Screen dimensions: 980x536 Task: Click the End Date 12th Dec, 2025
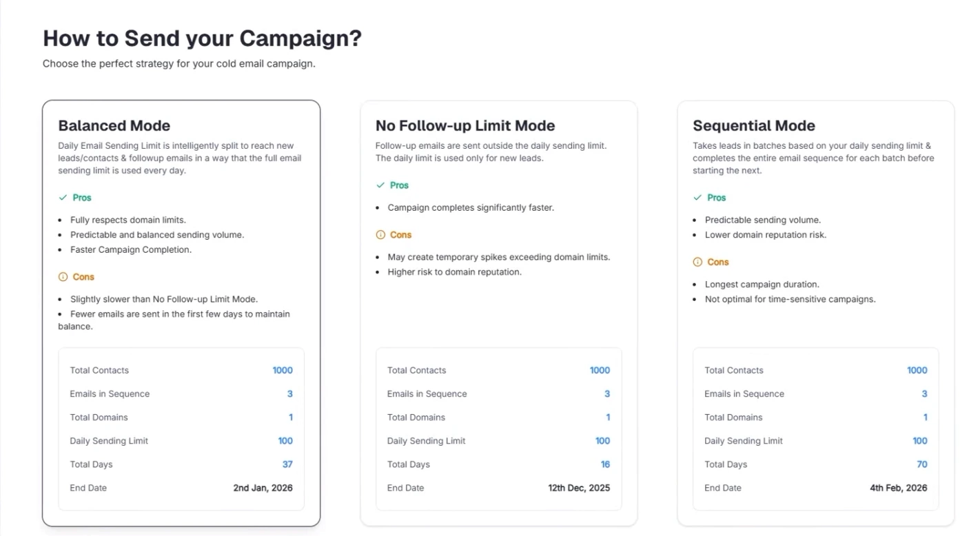[x=579, y=488]
